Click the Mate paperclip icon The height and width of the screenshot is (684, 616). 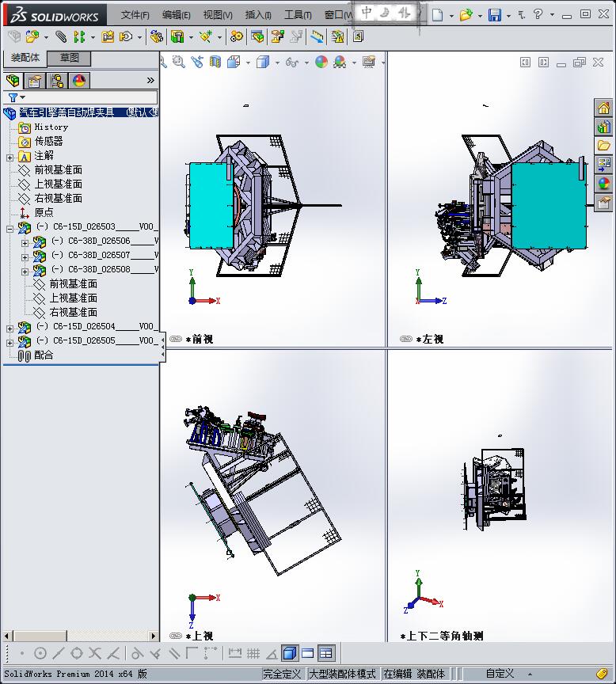pyautogui.click(x=61, y=36)
